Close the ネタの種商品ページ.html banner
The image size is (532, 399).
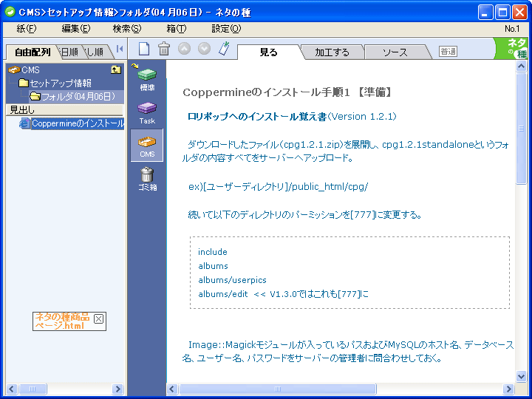pyautogui.click(x=98, y=319)
